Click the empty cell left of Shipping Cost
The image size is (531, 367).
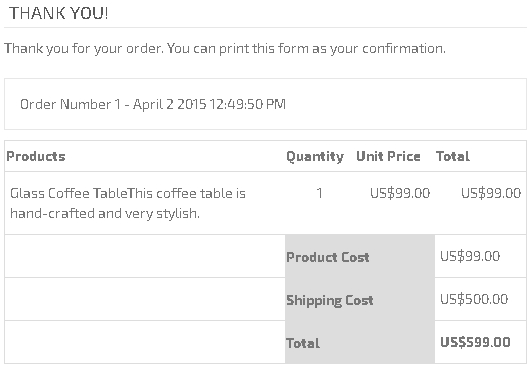coord(145,299)
